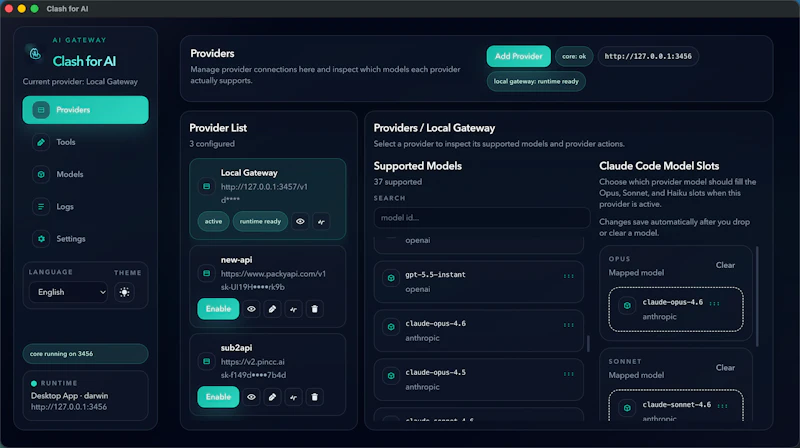
Task: Enable the sub2api provider
Action: click(218, 397)
